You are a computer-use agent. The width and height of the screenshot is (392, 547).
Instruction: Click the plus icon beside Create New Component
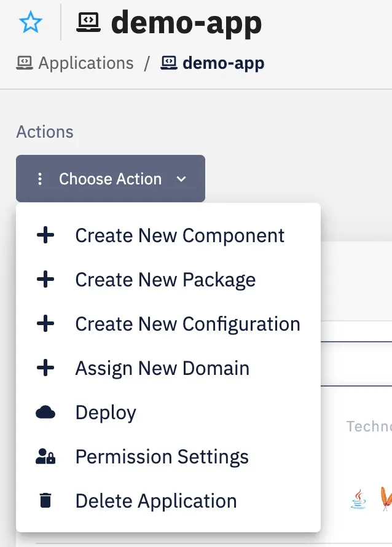pos(45,235)
